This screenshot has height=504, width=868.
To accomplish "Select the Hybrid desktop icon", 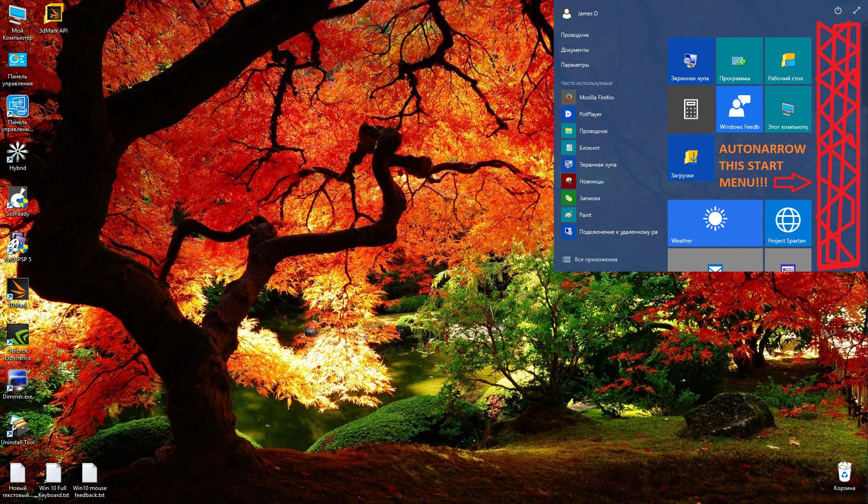I will tap(18, 156).
